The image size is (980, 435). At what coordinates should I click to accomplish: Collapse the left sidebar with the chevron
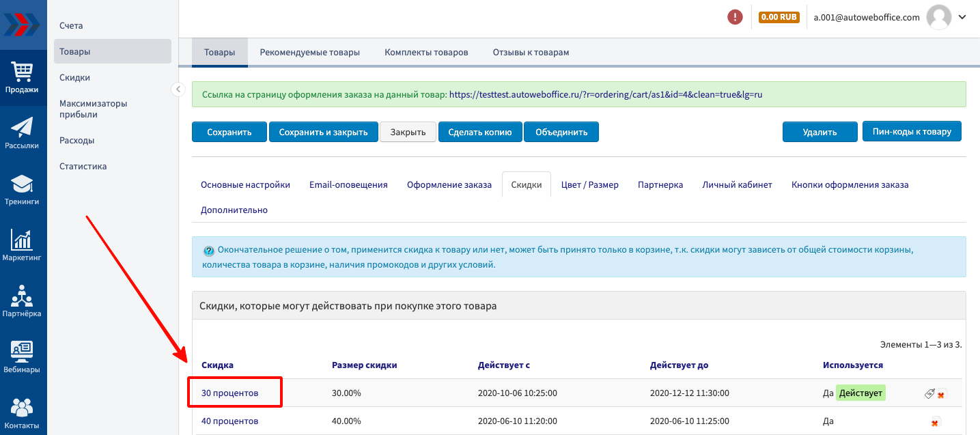[x=178, y=89]
